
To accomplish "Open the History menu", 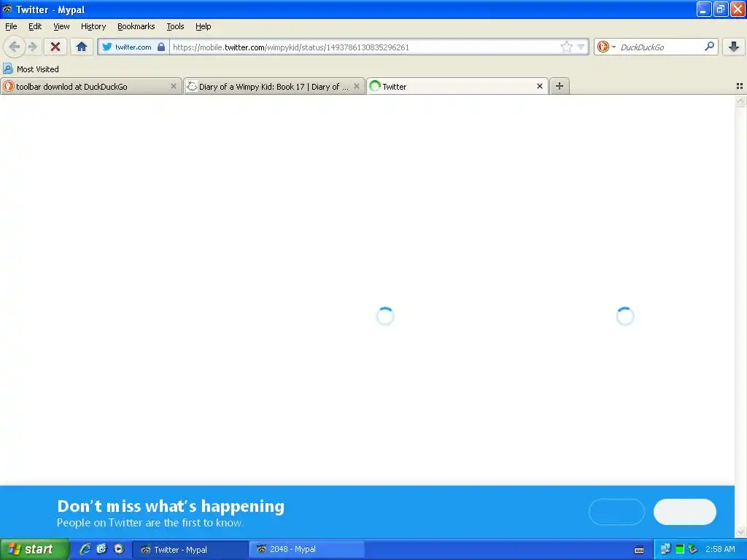I will click(93, 26).
